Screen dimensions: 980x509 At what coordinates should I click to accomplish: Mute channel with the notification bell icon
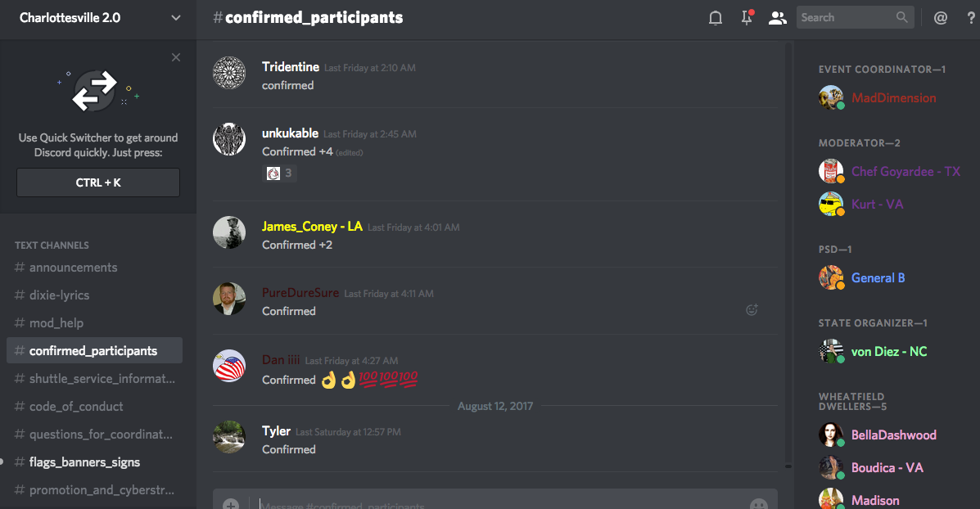coord(715,17)
